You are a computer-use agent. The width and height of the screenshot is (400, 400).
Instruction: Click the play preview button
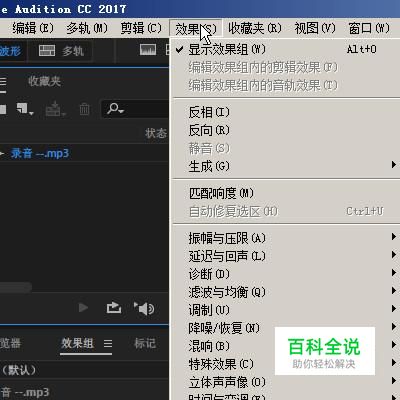click(83, 308)
